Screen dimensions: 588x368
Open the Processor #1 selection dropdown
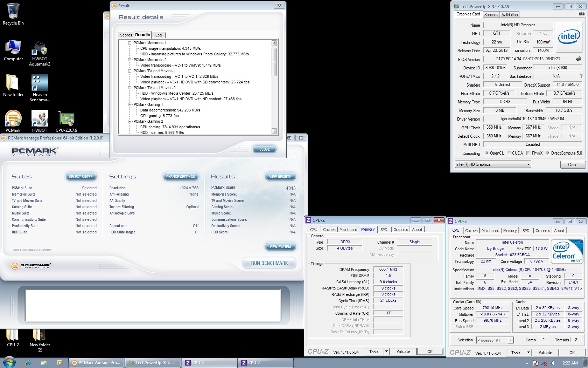[x=495, y=340]
